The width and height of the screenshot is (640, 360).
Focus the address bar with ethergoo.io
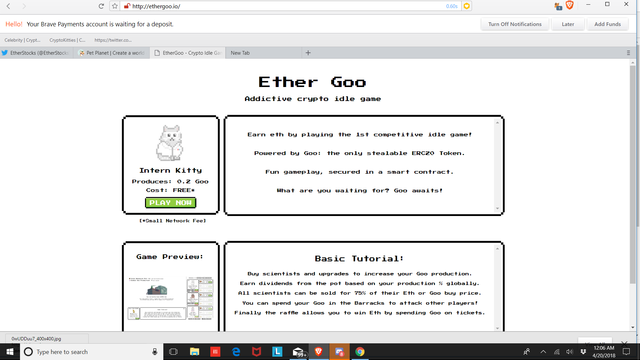pyautogui.click(x=286, y=6)
